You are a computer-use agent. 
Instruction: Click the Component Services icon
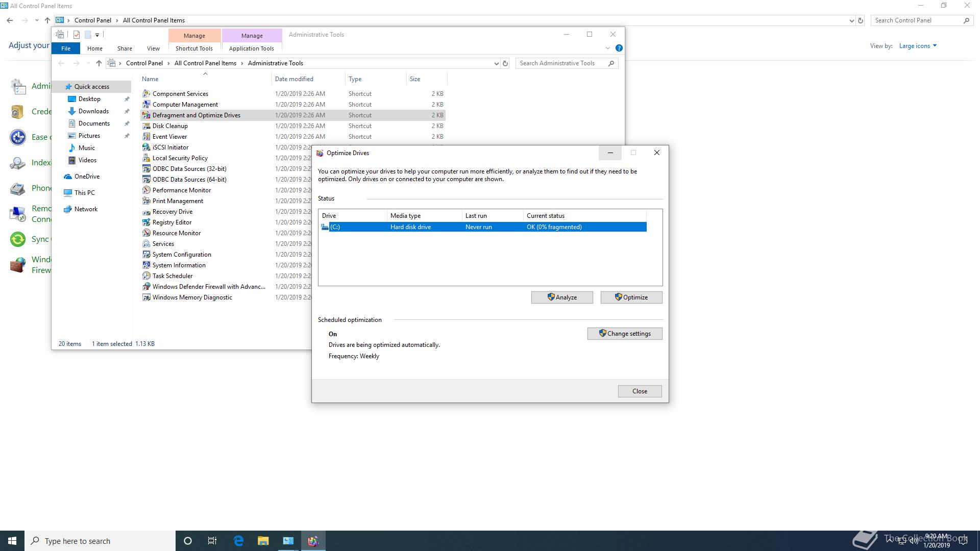[146, 94]
